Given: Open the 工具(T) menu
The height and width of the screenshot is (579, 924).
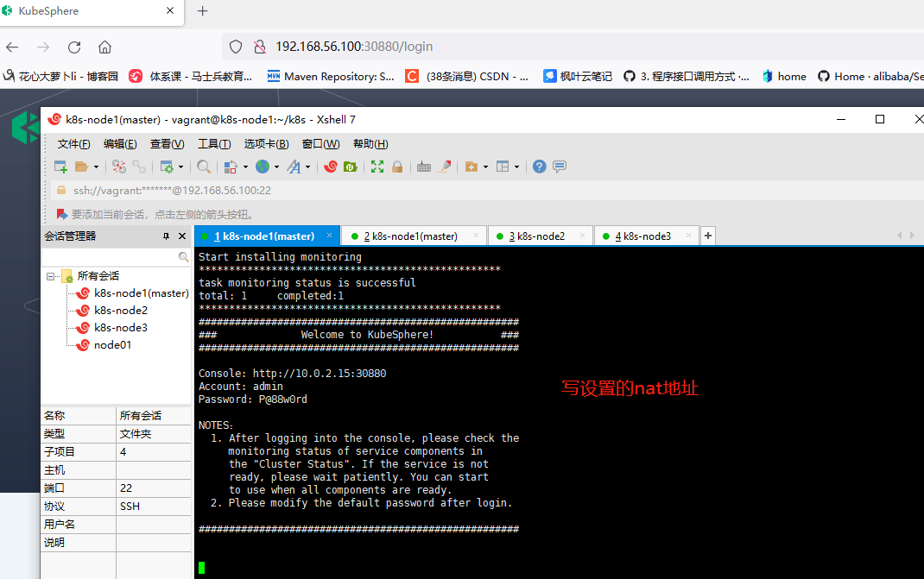Looking at the screenshot, I should coord(214,144).
